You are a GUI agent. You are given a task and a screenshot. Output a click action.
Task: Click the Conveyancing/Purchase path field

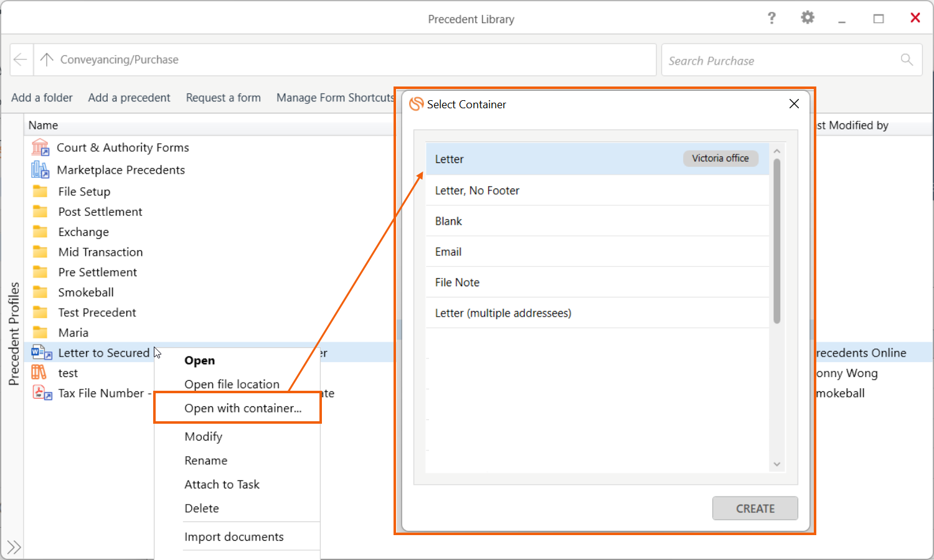346,60
